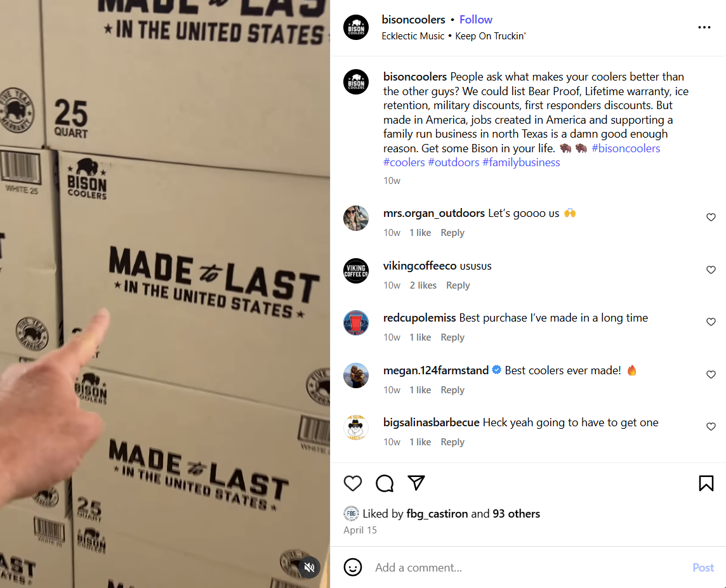Viewport: 726px width, 588px height.
Task: View the 93 others who liked
Action: (x=516, y=514)
